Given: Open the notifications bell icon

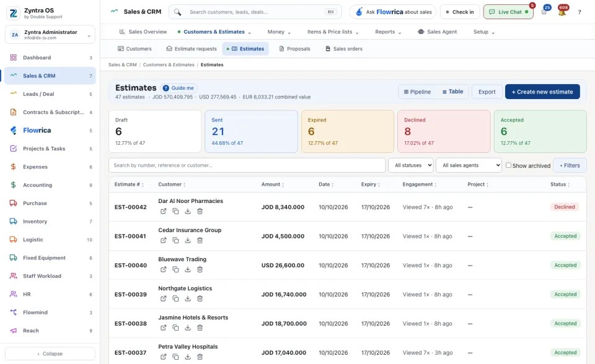Looking at the screenshot, I should click(562, 11).
